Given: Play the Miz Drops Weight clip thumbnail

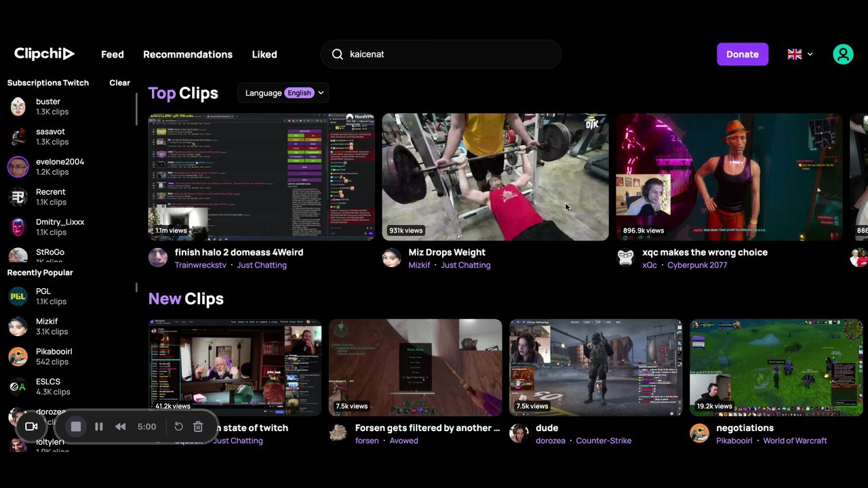Looking at the screenshot, I should tap(496, 177).
